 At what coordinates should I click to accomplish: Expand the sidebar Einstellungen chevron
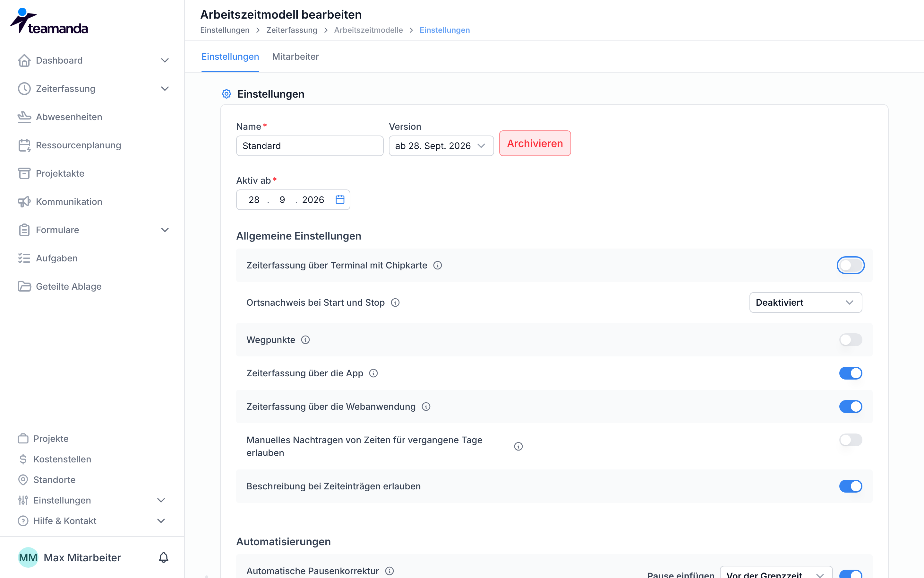coord(161,500)
